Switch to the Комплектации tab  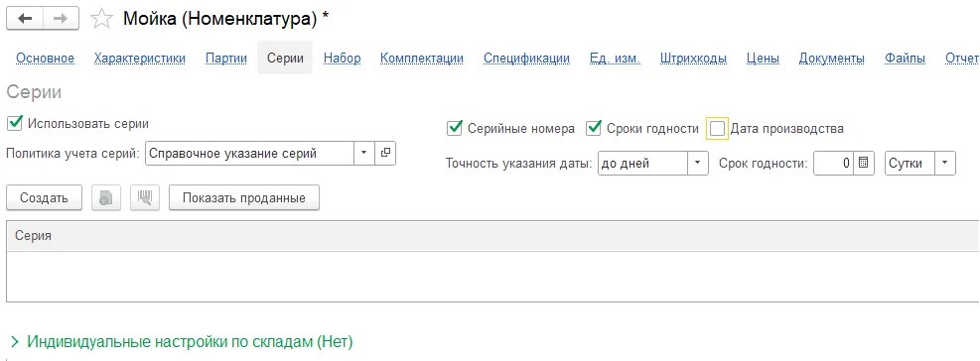pyautogui.click(x=422, y=59)
